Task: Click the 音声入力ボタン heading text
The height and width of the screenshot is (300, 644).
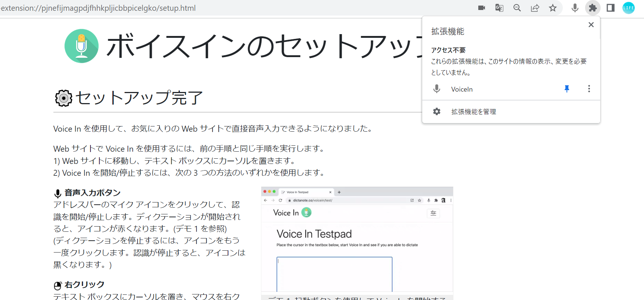Action: [92, 193]
